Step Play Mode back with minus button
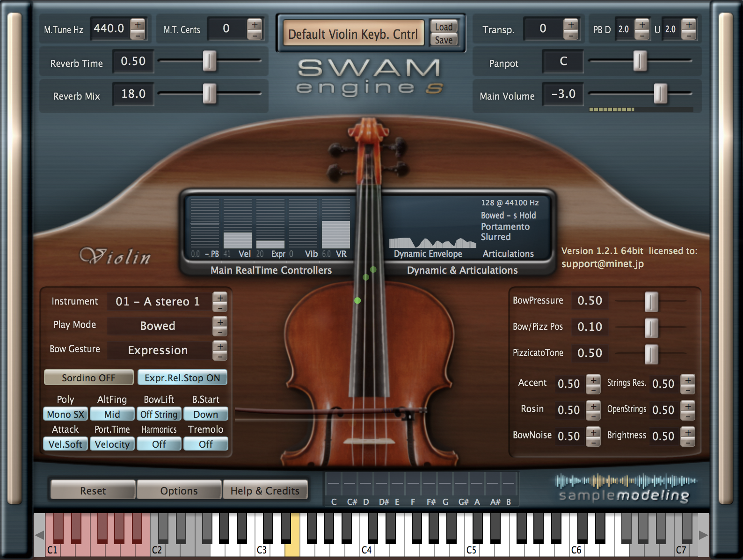The width and height of the screenshot is (743, 560). pyautogui.click(x=220, y=331)
